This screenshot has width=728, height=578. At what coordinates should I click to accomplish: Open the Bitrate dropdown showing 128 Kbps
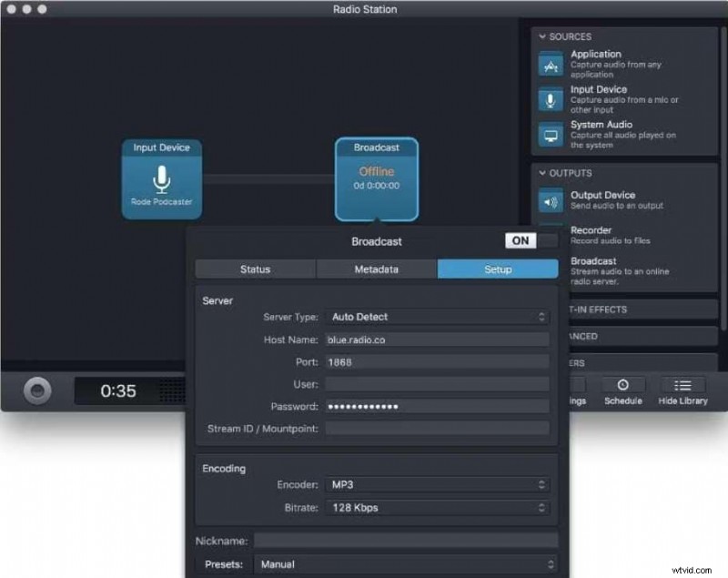pos(438,507)
